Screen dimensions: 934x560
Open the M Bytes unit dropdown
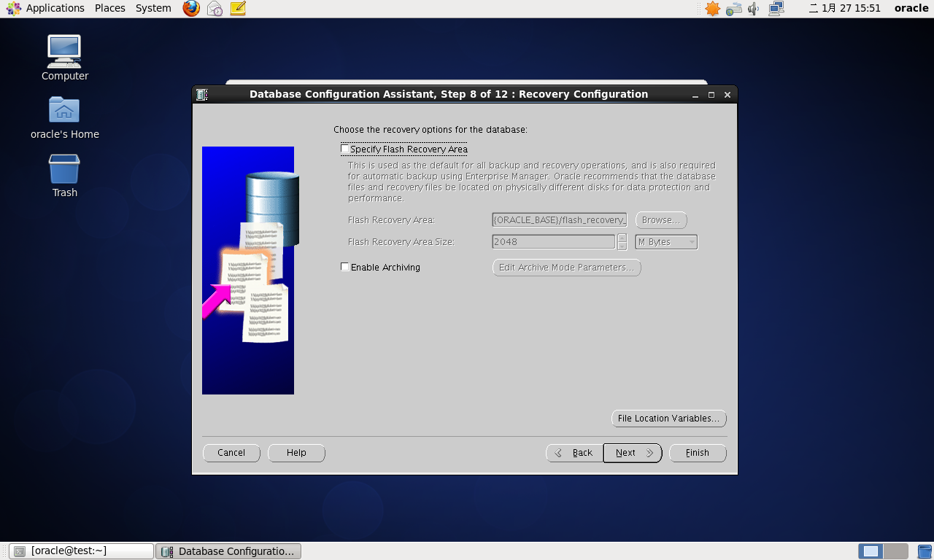(x=666, y=242)
